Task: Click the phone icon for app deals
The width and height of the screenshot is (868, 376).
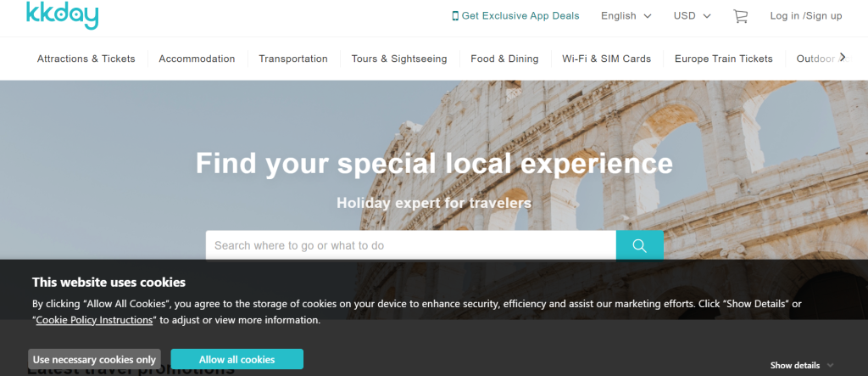Action: 455,16
